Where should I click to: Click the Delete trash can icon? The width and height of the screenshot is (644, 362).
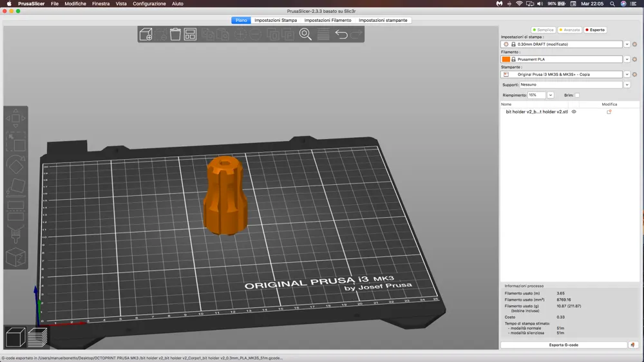175,34
